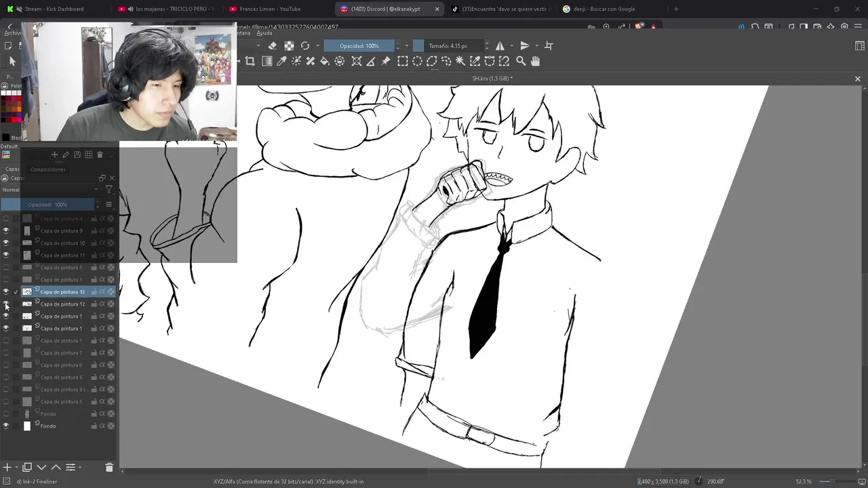This screenshot has height=488, width=868.
Task: Select the gradient tool
Action: [x=267, y=61]
